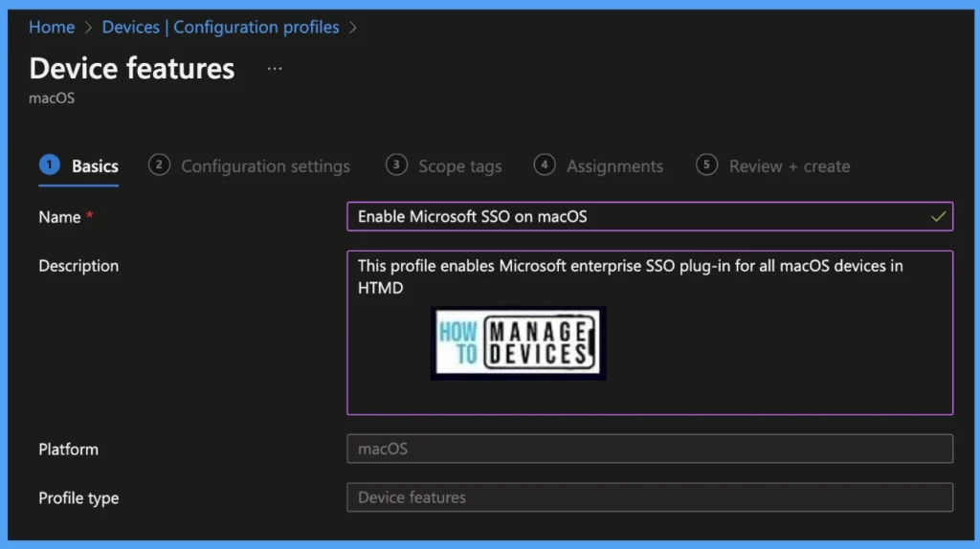Go to the Assignments step

598,166
